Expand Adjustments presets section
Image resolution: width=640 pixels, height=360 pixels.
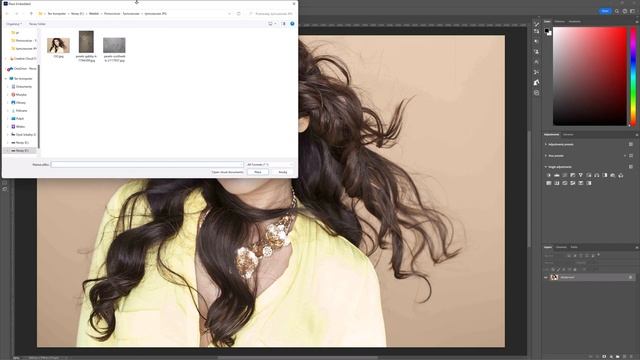(x=546, y=144)
